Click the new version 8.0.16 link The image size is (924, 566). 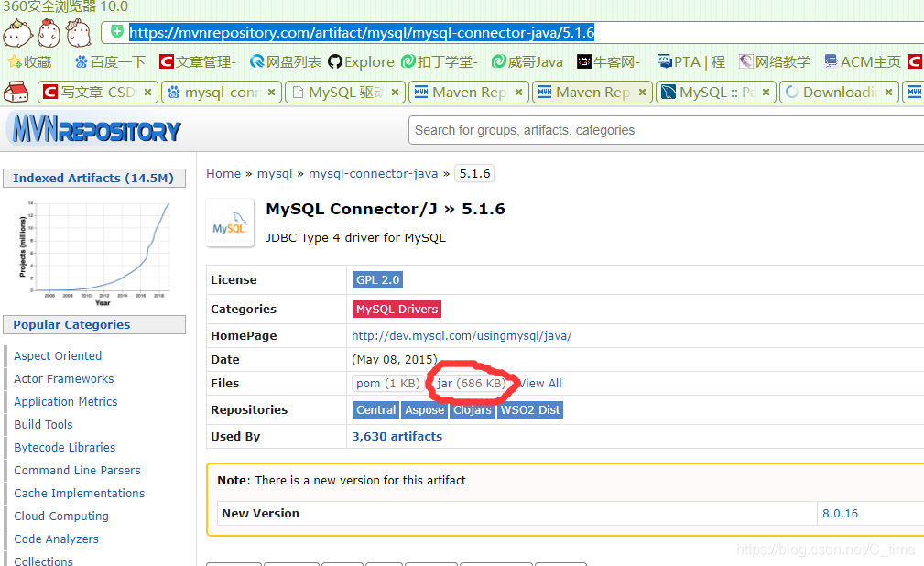pos(841,513)
